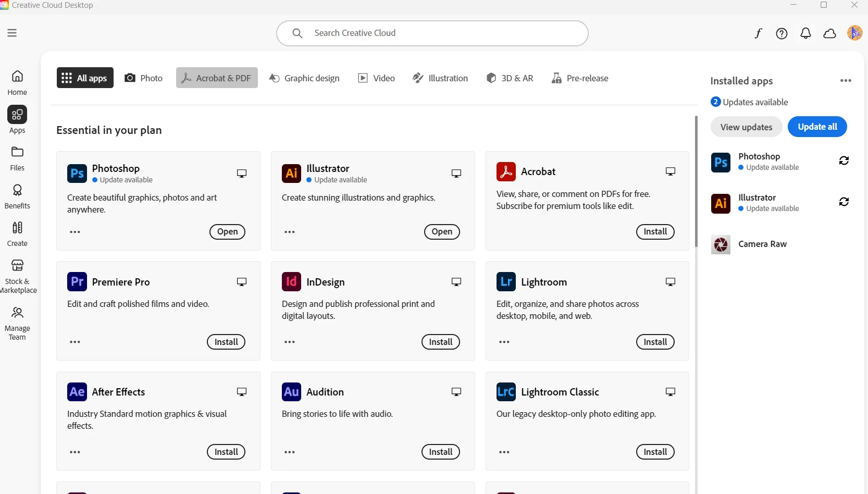The width and height of the screenshot is (868, 494).
Task: Open Files in the sidebar
Action: (x=17, y=158)
